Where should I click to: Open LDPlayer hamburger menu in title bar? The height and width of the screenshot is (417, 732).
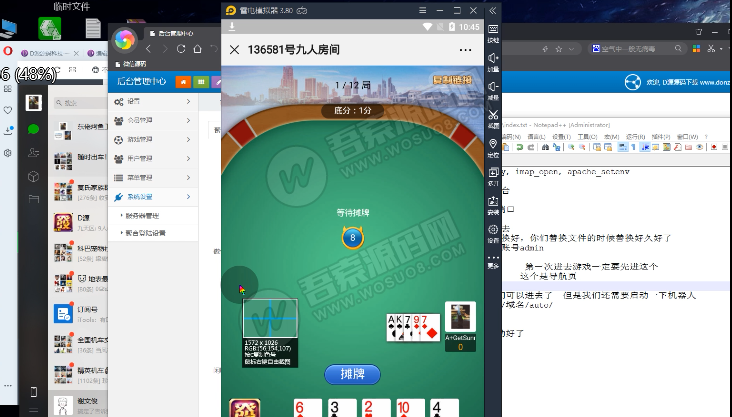[422, 10]
